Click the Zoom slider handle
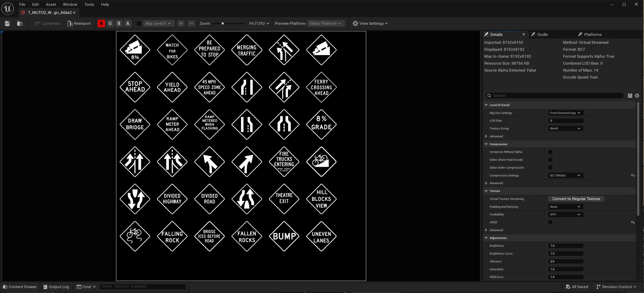This screenshot has width=644, height=293. (223, 23)
